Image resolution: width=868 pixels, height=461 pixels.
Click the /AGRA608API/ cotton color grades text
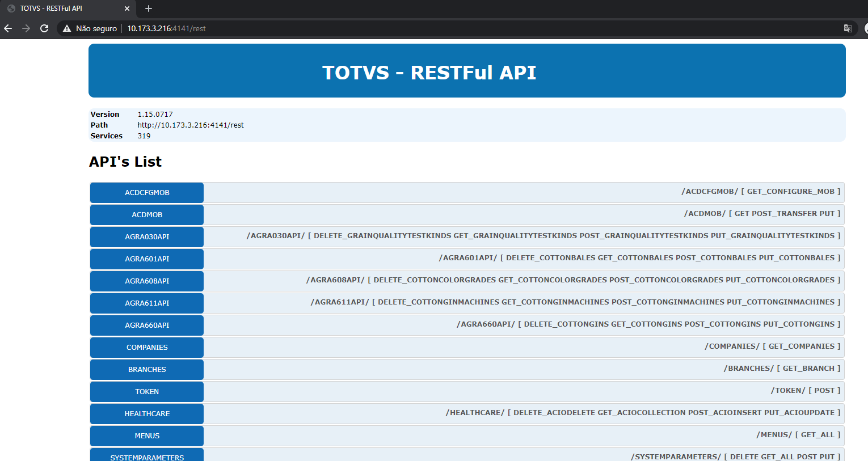point(573,280)
